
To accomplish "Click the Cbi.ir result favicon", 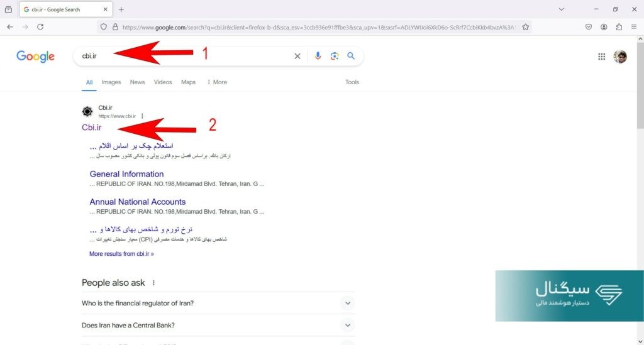I will pyautogui.click(x=87, y=111).
